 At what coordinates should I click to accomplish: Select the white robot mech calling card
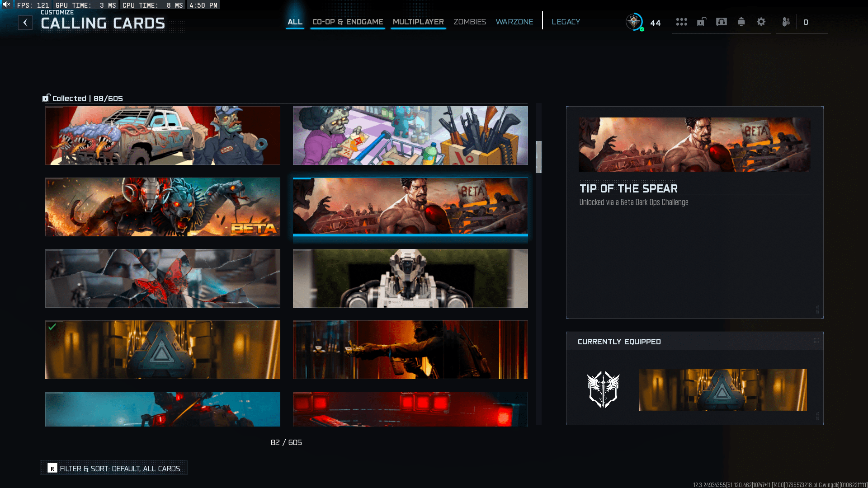[410, 278]
